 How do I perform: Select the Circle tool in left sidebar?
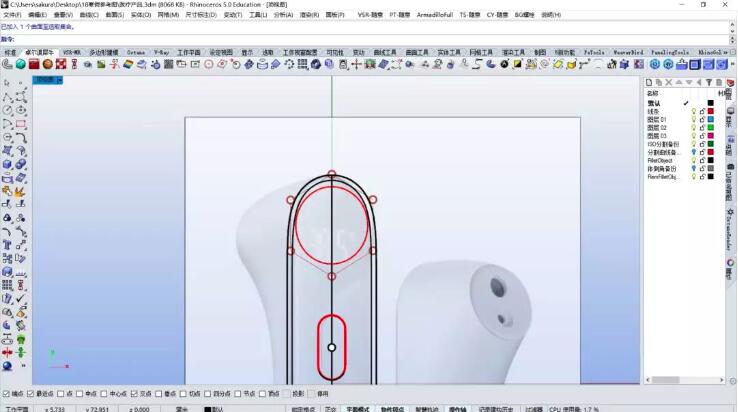(x=7, y=111)
